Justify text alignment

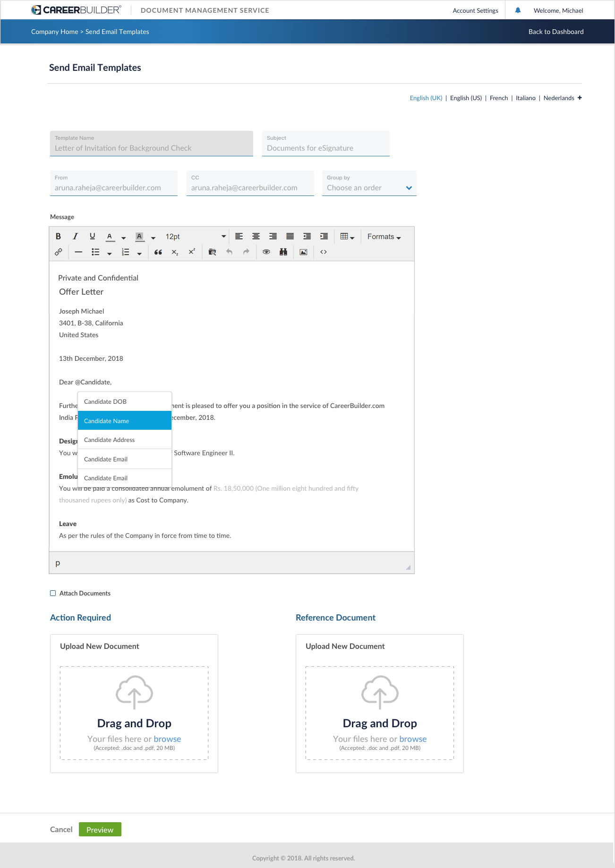tap(290, 236)
